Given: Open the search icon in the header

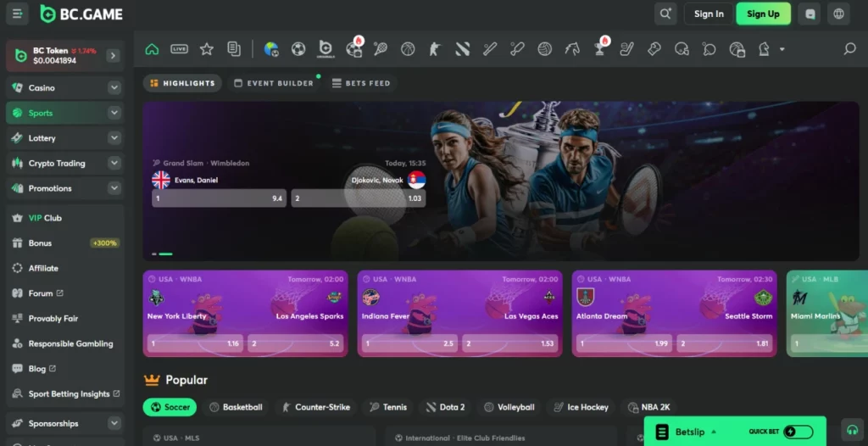Looking at the screenshot, I should (x=665, y=14).
